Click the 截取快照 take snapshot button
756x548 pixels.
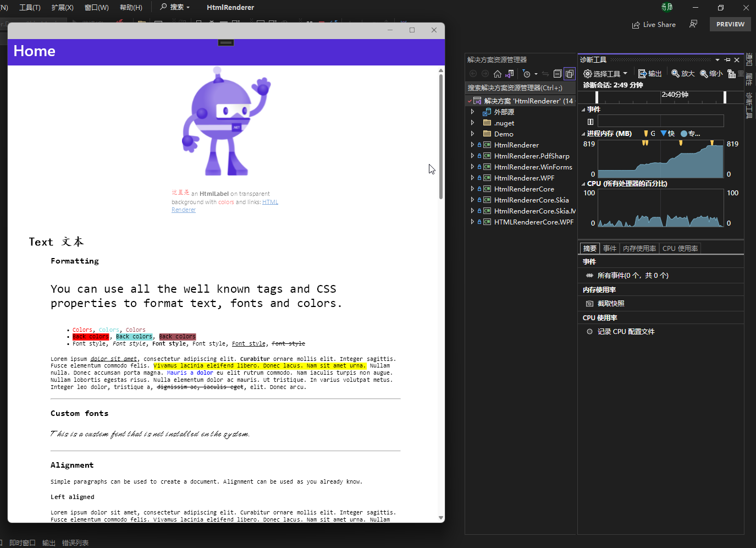(x=605, y=304)
